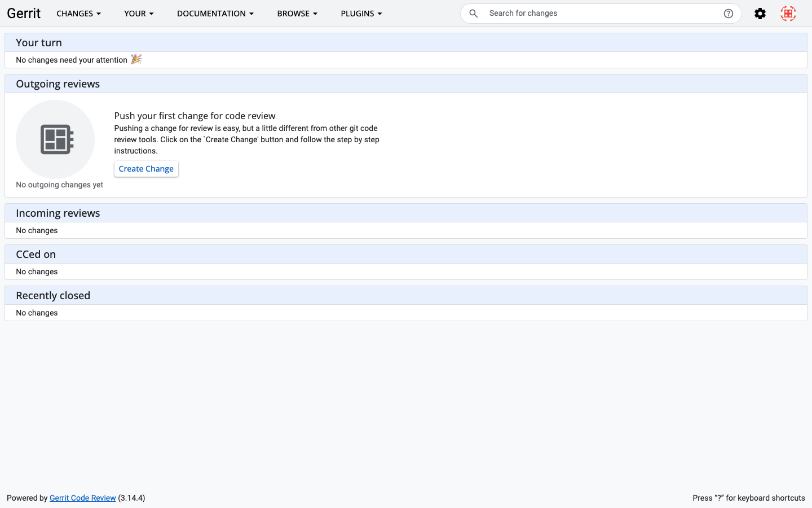Open the user account avatar menu
The width and height of the screenshot is (812, 508).
(788, 14)
